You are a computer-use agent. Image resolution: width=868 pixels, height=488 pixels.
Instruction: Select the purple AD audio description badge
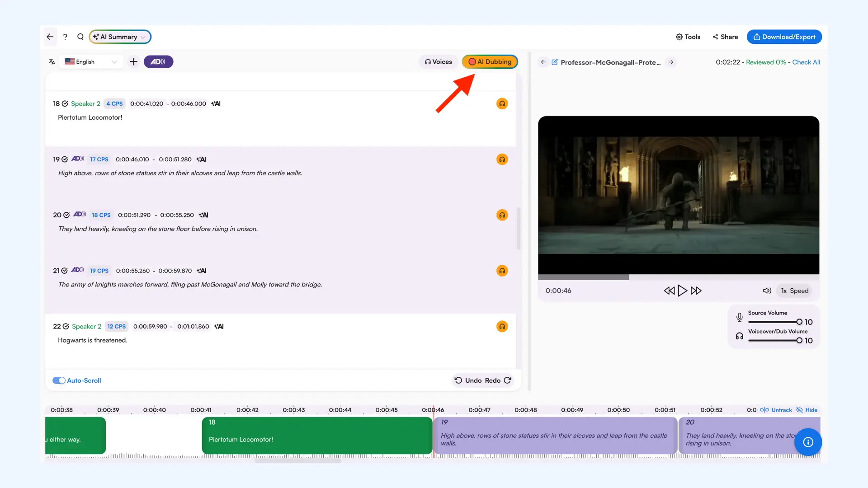point(158,61)
